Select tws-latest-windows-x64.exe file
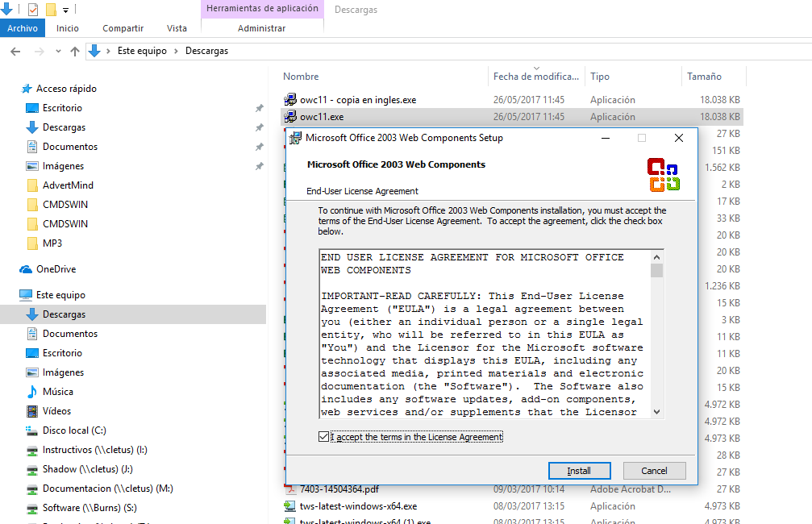 358,506
